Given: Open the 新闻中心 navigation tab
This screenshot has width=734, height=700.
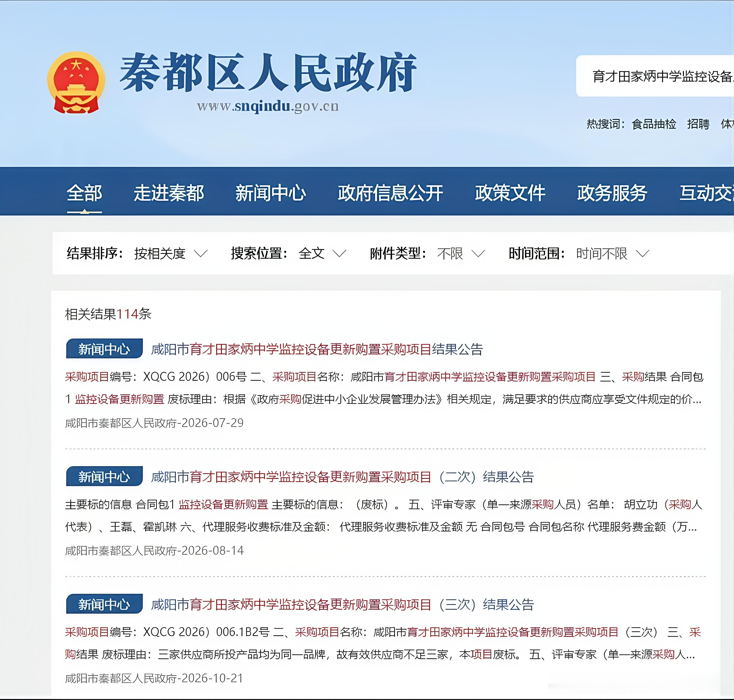Looking at the screenshot, I should (271, 193).
